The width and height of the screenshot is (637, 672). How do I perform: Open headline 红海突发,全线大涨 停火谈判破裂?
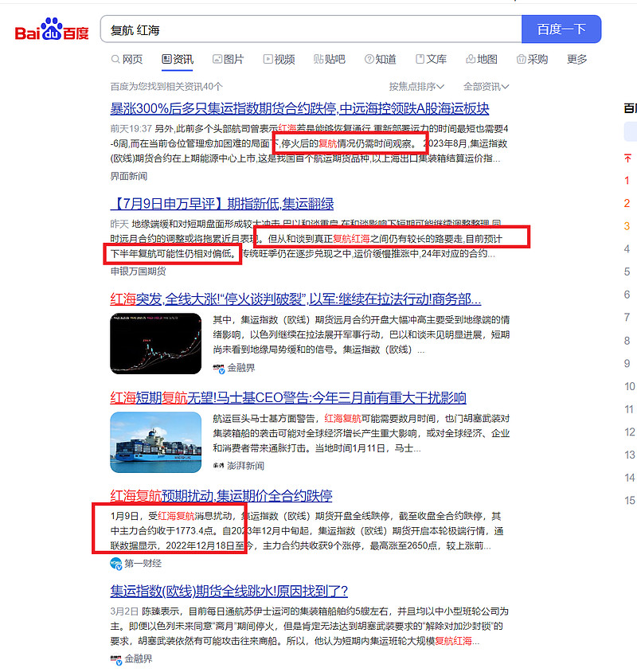coord(295,299)
